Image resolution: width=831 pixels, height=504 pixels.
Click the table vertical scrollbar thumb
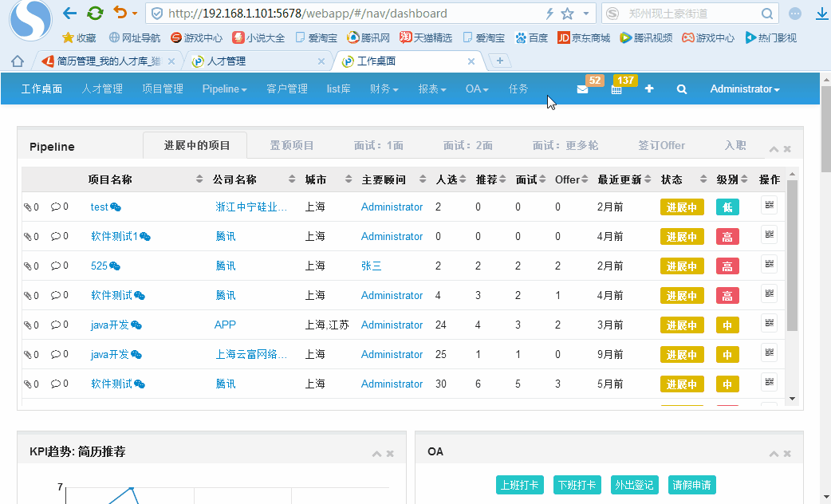792,255
